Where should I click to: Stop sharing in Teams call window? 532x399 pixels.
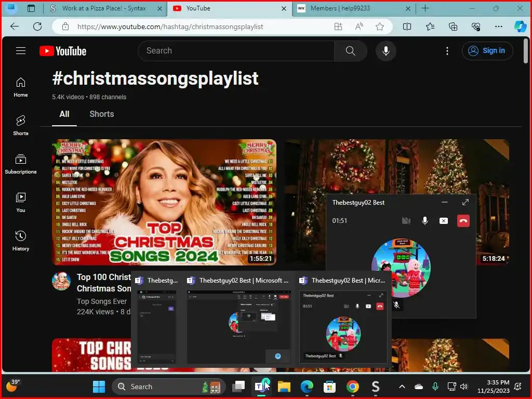tap(444, 221)
